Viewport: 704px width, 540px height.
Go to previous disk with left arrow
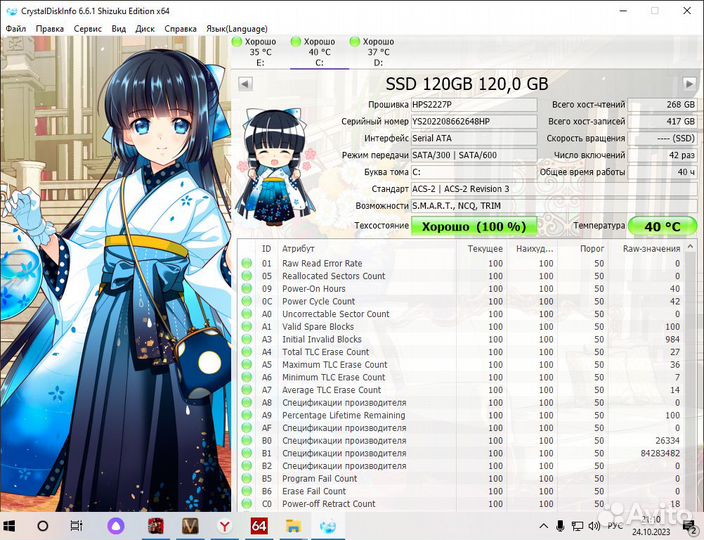pos(245,84)
